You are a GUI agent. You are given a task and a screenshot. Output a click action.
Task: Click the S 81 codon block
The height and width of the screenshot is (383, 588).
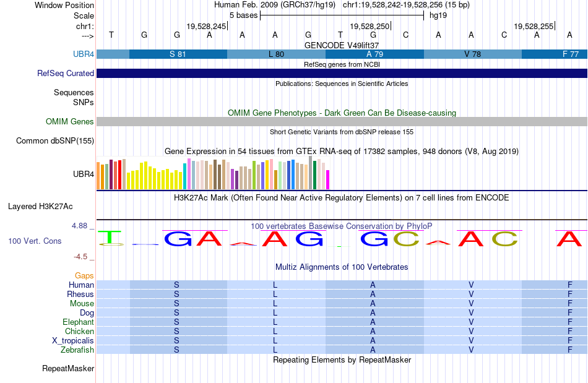pyautogui.click(x=178, y=54)
